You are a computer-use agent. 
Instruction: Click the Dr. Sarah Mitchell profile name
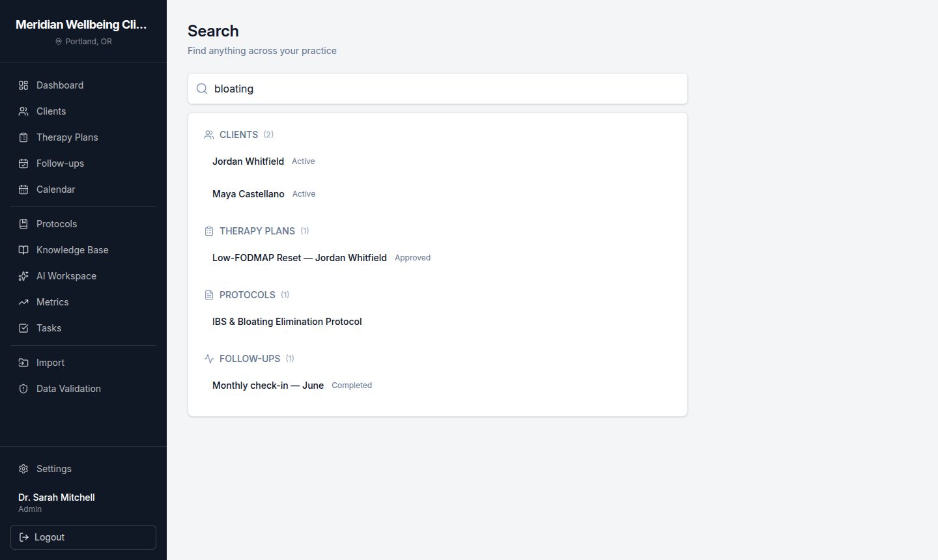click(x=57, y=497)
